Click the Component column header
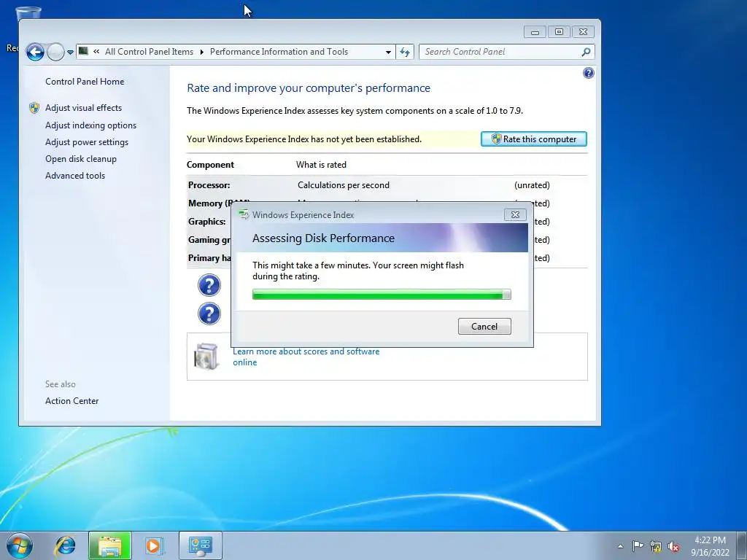 (210, 165)
